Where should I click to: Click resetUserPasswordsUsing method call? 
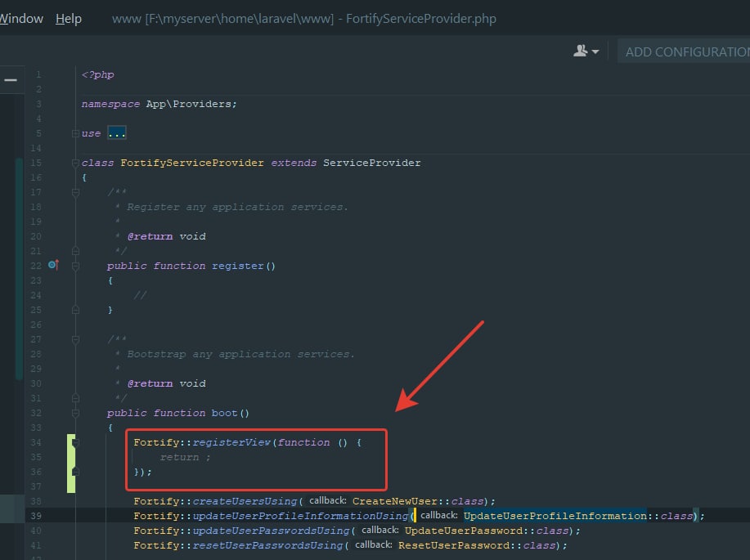(x=268, y=545)
